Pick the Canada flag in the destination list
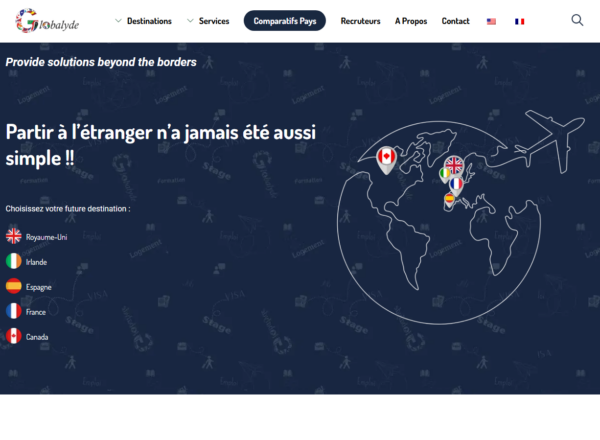Image resolution: width=600 pixels, height=440 pixels. [x=14, y=336]
